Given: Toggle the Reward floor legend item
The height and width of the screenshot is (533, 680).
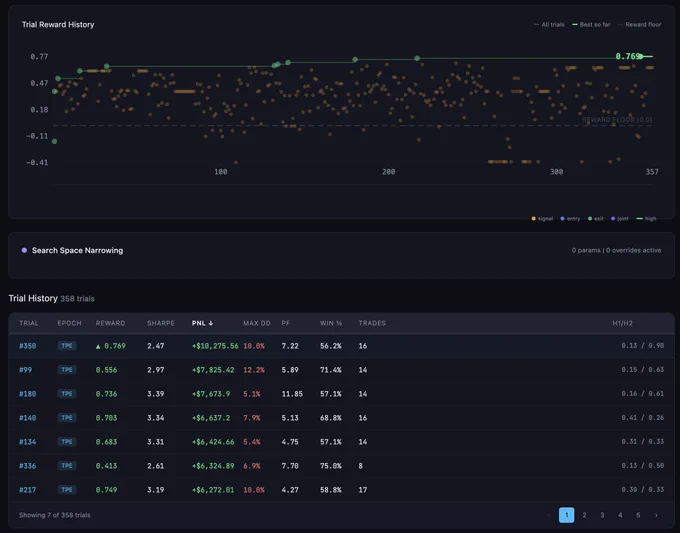Looking at the screenshot, I should coord(639,25).
